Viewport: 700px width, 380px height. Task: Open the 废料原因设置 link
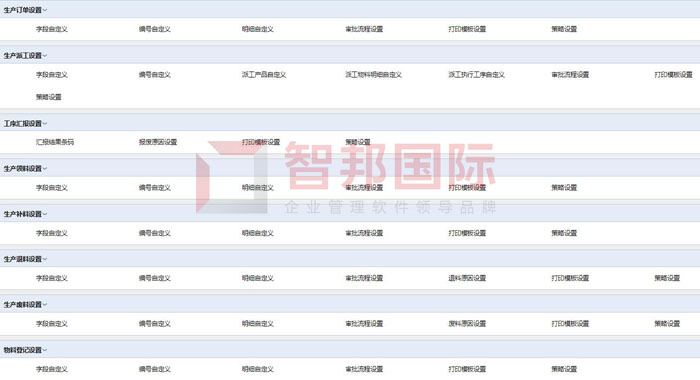[x=467, y=324]
